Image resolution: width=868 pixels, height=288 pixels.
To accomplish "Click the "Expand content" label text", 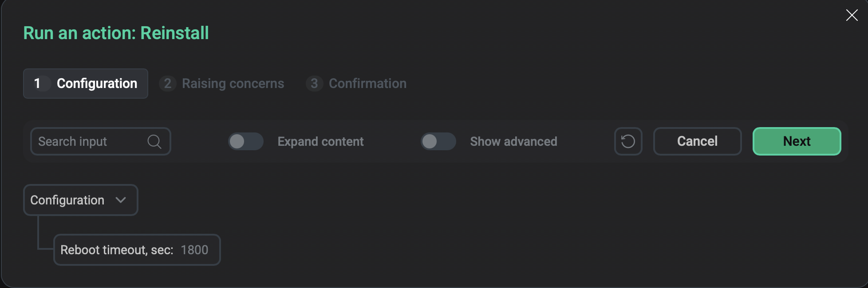I will 320,141.
